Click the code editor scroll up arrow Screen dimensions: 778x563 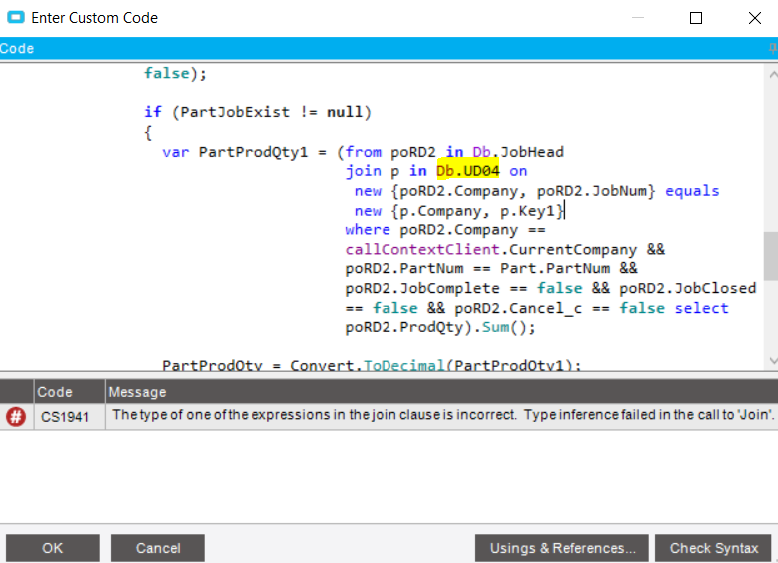pyautogui.click(x=772, y=75)
